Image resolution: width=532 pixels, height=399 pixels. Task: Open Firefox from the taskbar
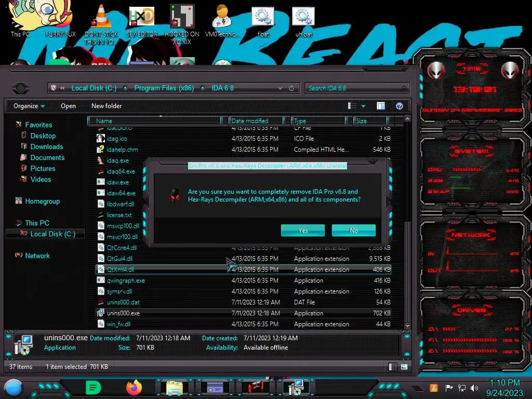coord(134,387)
